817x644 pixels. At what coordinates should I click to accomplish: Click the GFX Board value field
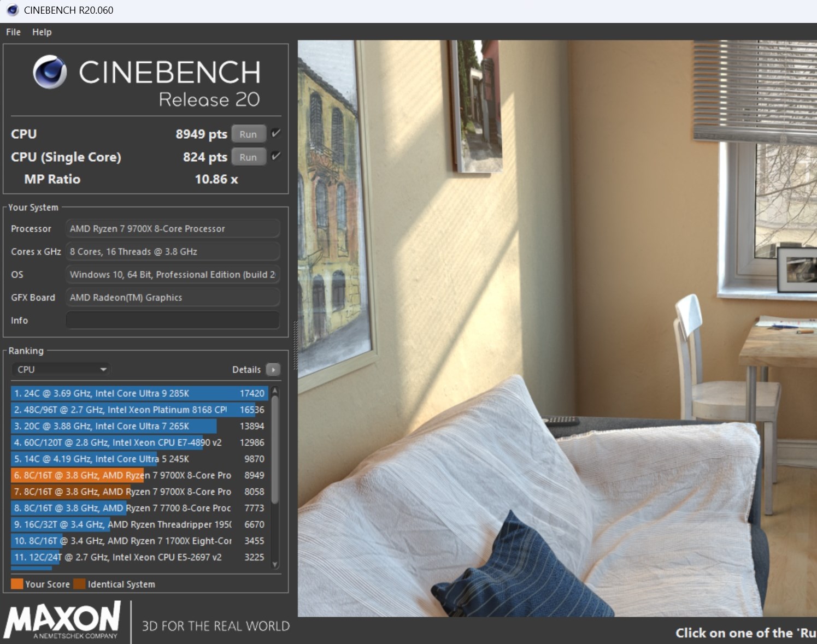[173, 297]
